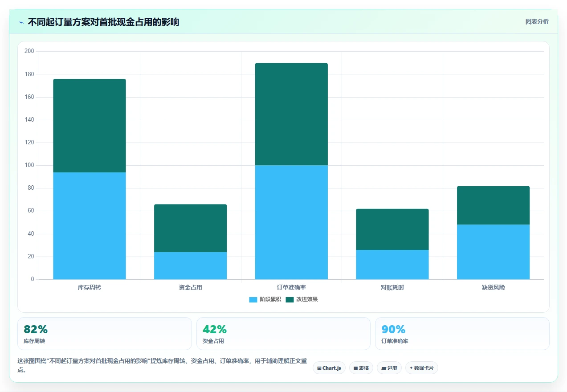Click the blue 订单准确率 bar segment
567x392 pixels.
pyautogui.click(x=291, y=222)
